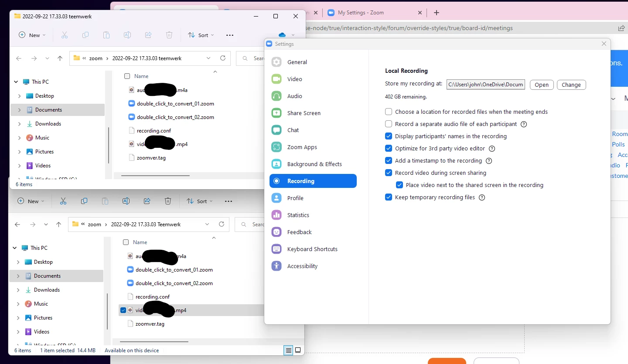
Task: Click help icon beside Keep temporary recording files
Action: (482, 197)
